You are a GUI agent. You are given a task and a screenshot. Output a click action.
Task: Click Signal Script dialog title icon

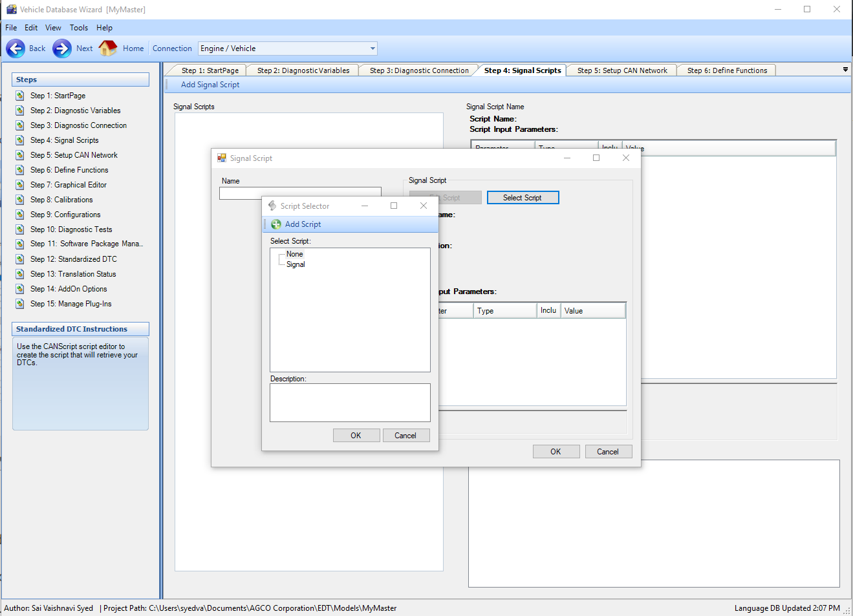(x=222, y=158)
